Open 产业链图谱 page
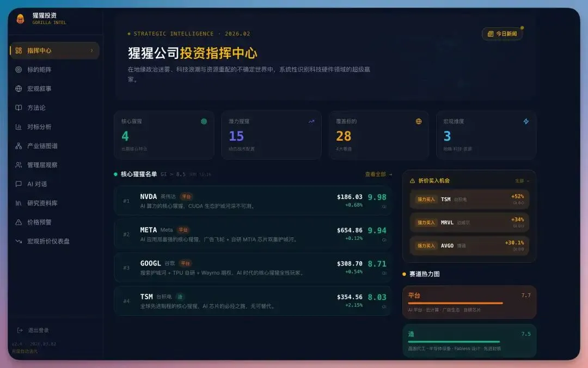This screenshot has width=588, height=368. (55, 146)
